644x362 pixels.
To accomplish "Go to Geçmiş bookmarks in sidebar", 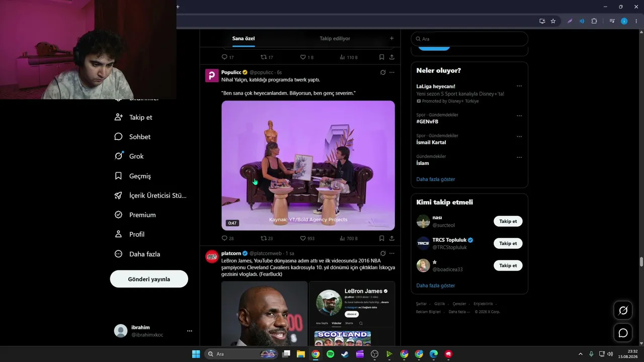I will tap(133, 176).
